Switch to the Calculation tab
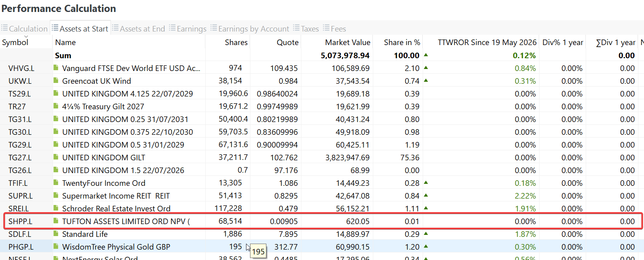The image size is (644, 260). coord(24,29)
